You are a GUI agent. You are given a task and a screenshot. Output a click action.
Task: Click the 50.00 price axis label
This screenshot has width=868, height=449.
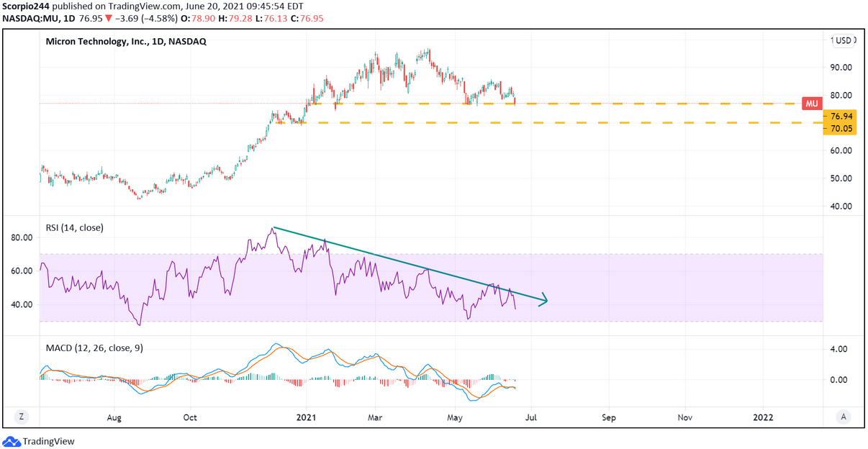point(841,178)
